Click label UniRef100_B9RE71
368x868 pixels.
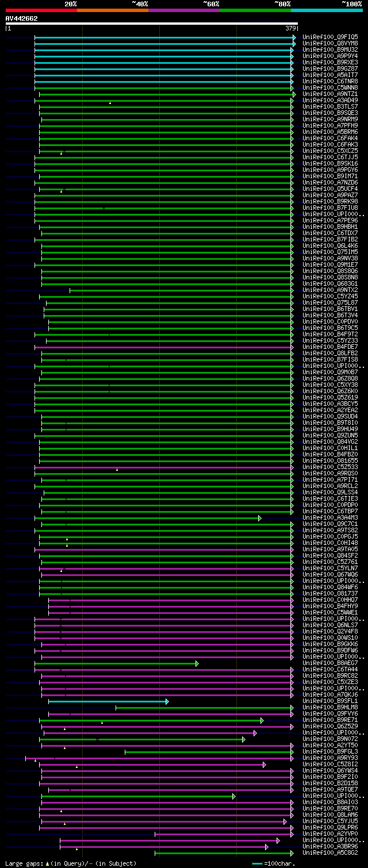[x=330, y=720]
